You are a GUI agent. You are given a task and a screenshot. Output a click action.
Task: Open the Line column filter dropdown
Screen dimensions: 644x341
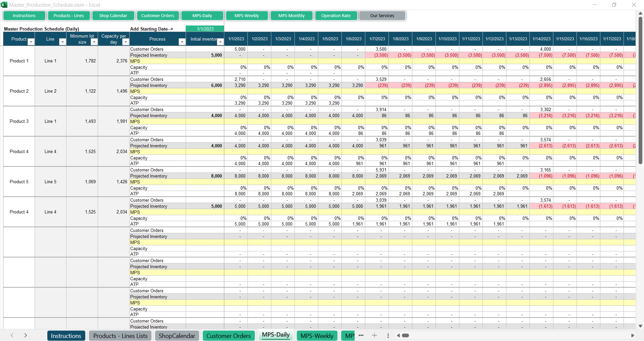click(62, 42)
